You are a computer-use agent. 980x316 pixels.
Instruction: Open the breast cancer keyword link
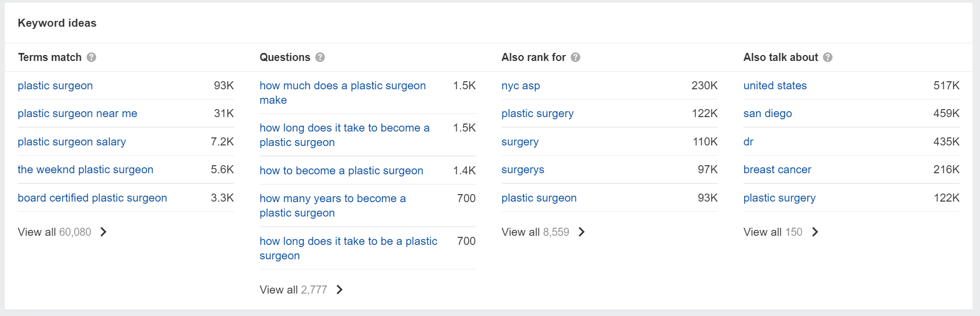coord(777,169)
